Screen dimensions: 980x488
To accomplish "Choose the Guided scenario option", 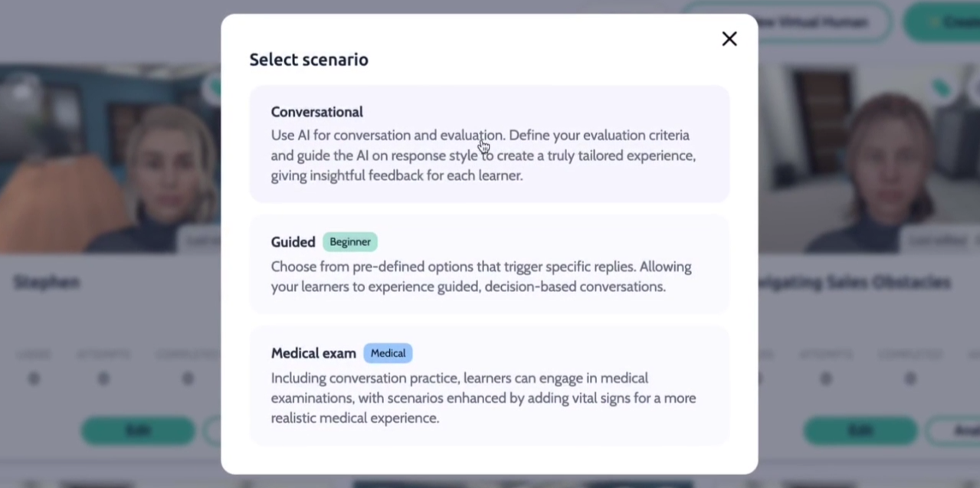I will click(x=489, y=264).
